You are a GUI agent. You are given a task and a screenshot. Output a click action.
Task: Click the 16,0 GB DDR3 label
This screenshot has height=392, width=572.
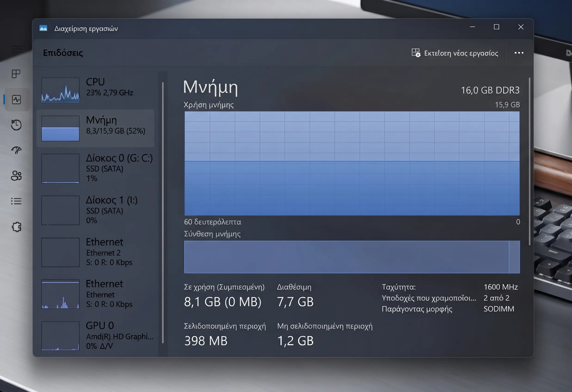tap(490, 90)
